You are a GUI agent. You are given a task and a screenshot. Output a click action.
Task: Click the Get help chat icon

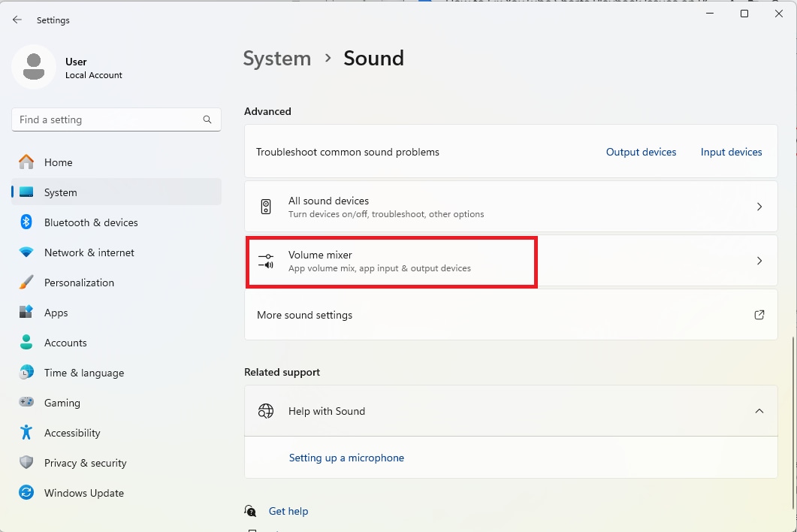coord(250,511)
